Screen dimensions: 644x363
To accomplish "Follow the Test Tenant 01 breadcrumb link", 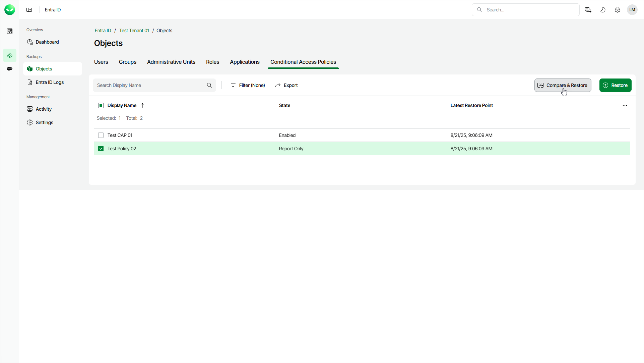I will 134,31.
